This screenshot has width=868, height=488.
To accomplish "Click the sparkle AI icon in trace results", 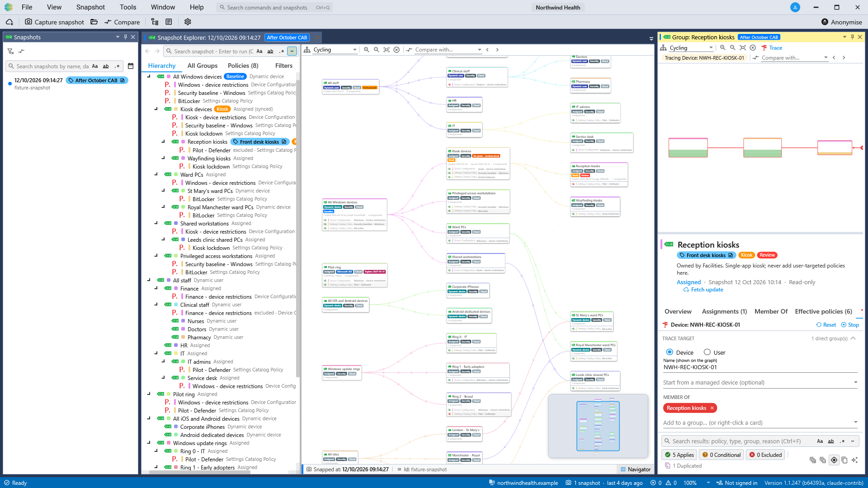I will [854, 460].
